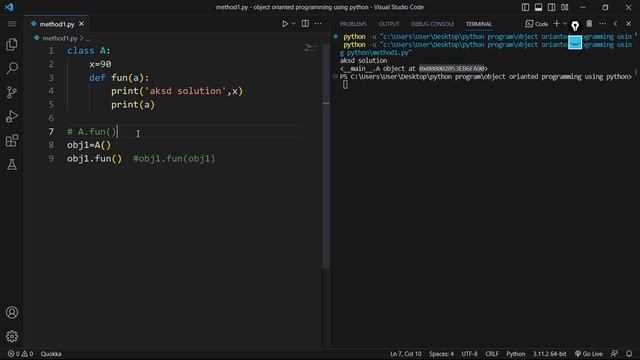This screenshot has height=360, width=640.
Task: Open the Testing flask view
Action: tap(12, 164)
